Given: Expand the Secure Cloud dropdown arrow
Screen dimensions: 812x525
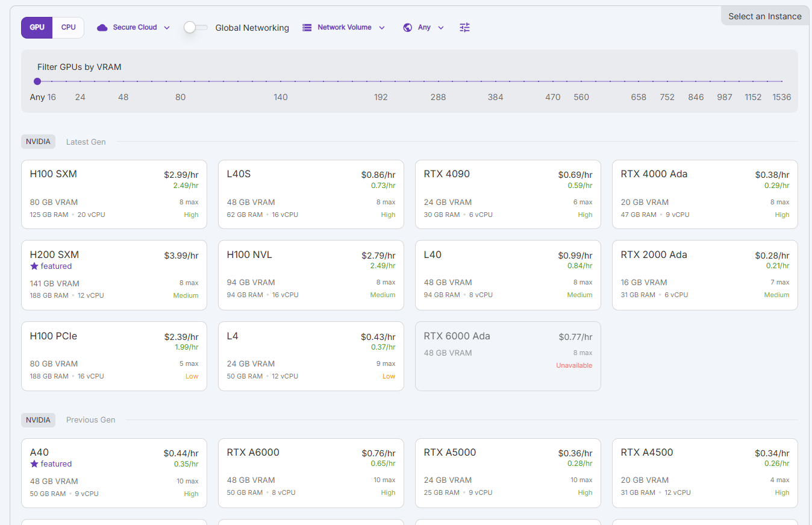Looking at the screenshot, I should (x=167, y=28).
